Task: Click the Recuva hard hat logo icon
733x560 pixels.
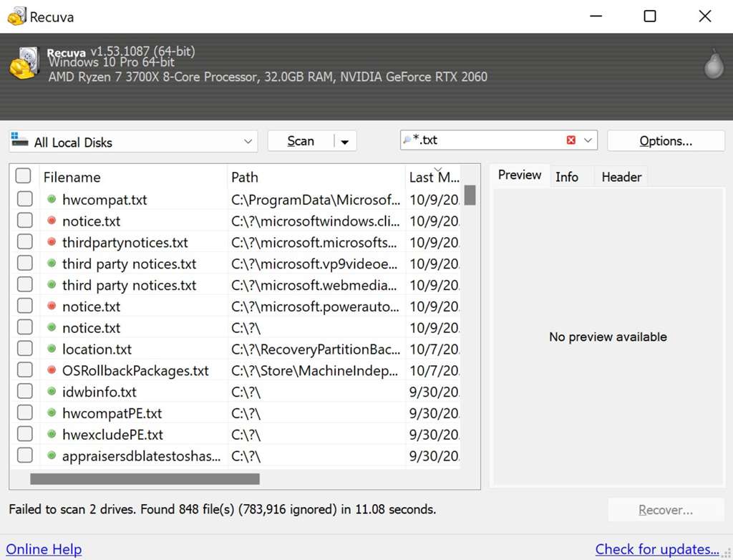Action: (24, 64)
